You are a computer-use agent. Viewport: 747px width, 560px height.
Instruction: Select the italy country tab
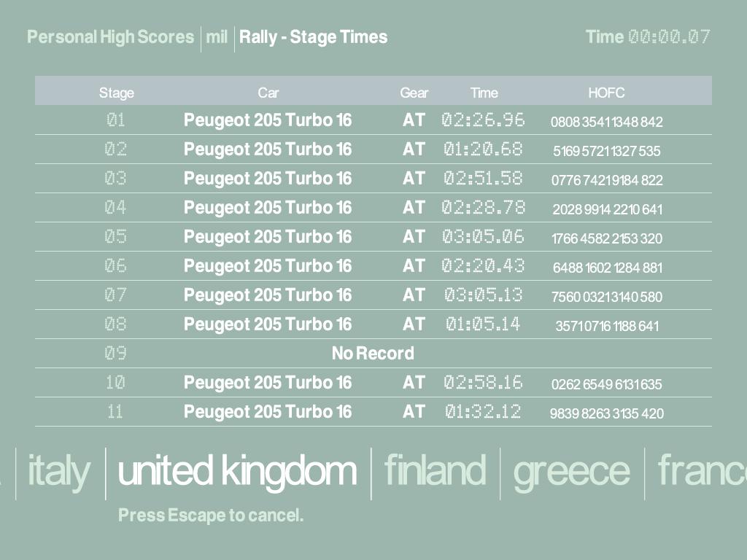tap(59, 471)
